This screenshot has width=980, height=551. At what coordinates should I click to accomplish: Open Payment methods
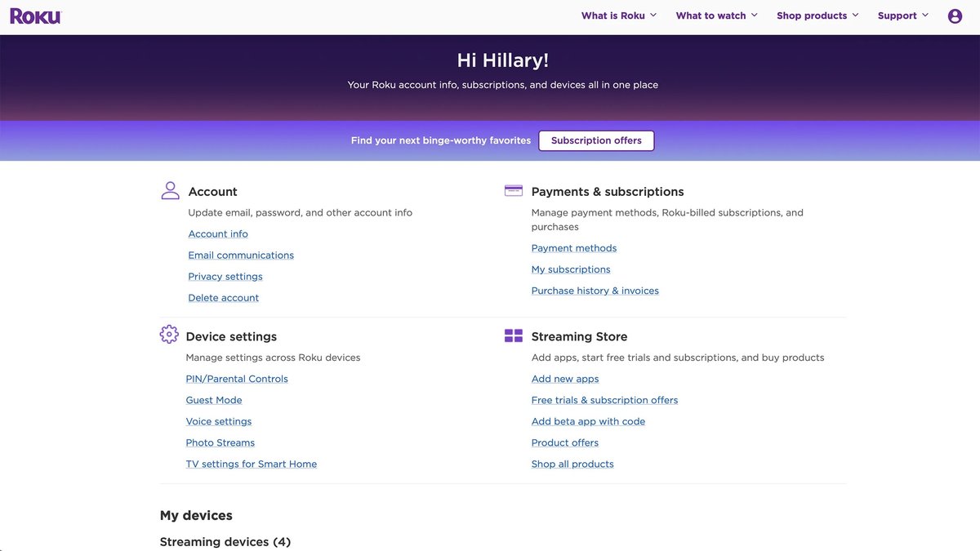click(573, 247)
